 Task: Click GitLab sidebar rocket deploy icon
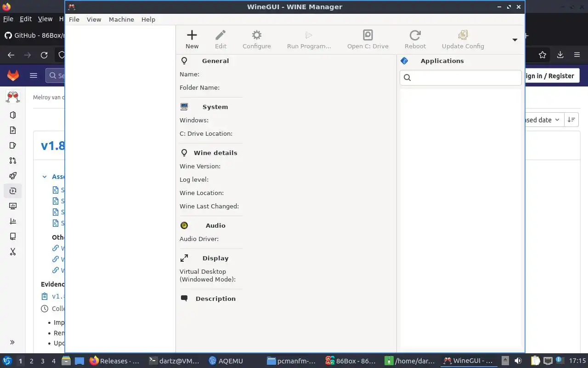[x=13, y=176]
